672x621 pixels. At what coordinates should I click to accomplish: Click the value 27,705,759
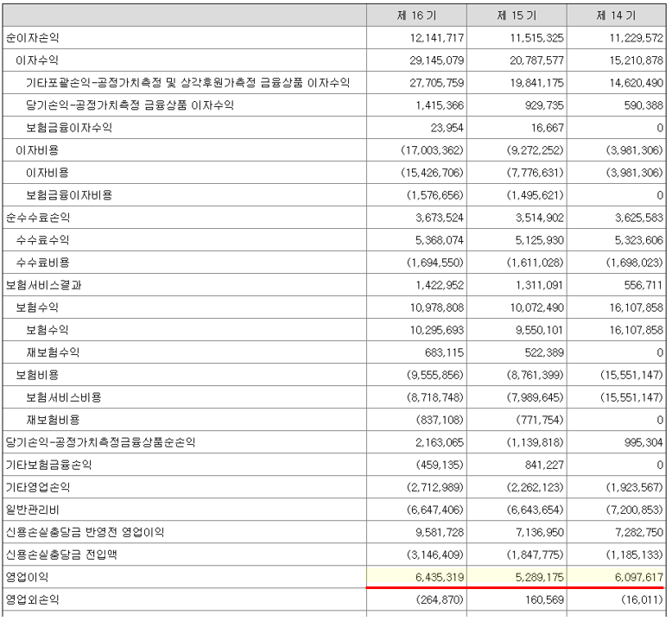pos(437,83)
